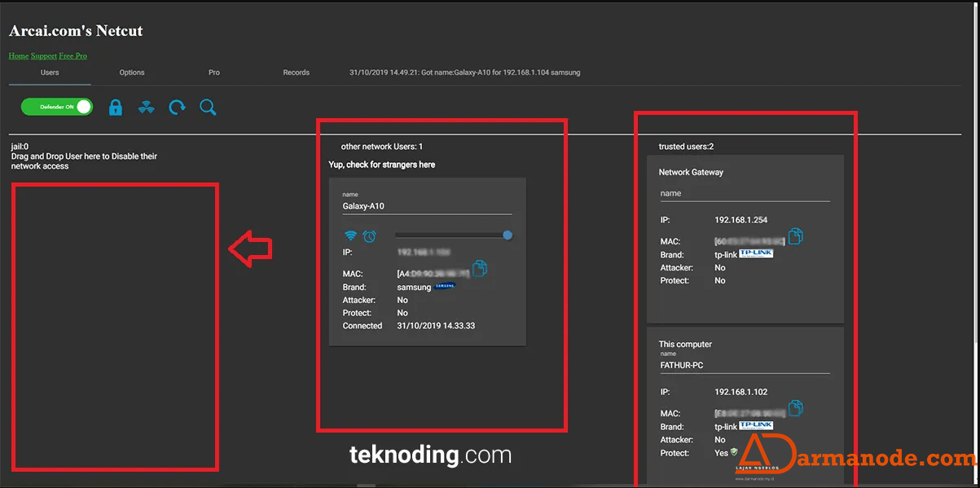Open the Support link
Screen dimensions: 980x488
tap(44, 56)
